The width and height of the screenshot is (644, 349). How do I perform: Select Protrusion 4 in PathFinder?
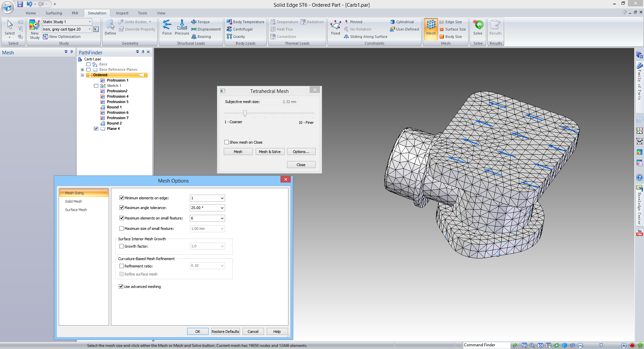point(117,96)
